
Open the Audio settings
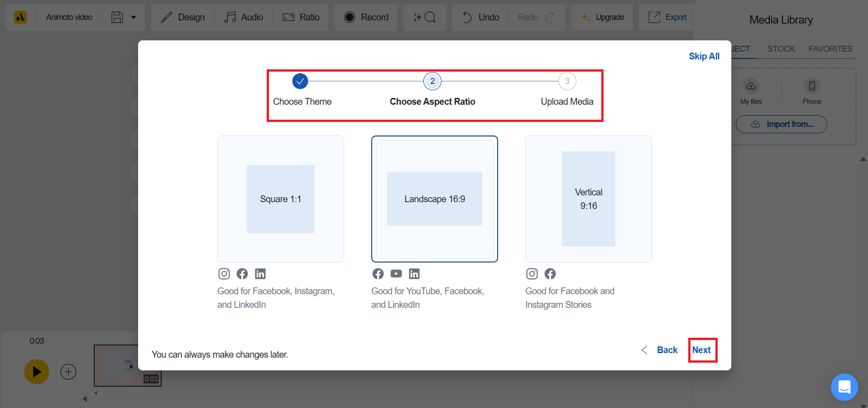point(244,17)
